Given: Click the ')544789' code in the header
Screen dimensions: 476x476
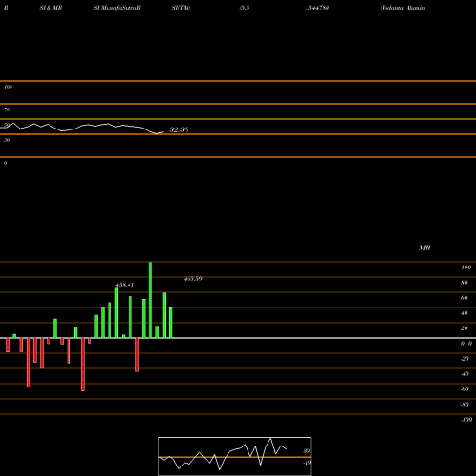Looking at the screenshot, I should pyautogui.click(x=317, y=8).
